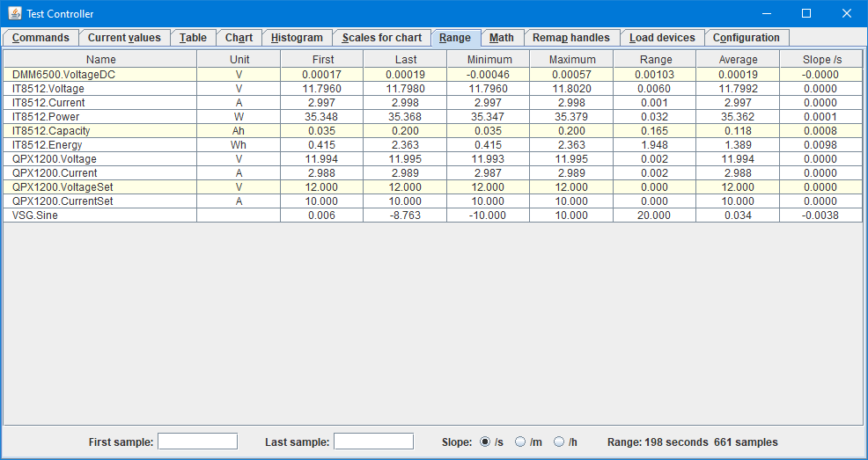The image size is (868, 460).
Task: Click the 0.415 first value cell of IT8512.Energy
Action: [322, 145]
